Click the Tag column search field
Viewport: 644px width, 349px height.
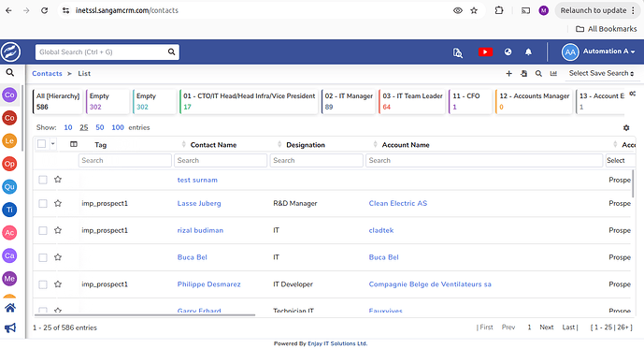125,160
